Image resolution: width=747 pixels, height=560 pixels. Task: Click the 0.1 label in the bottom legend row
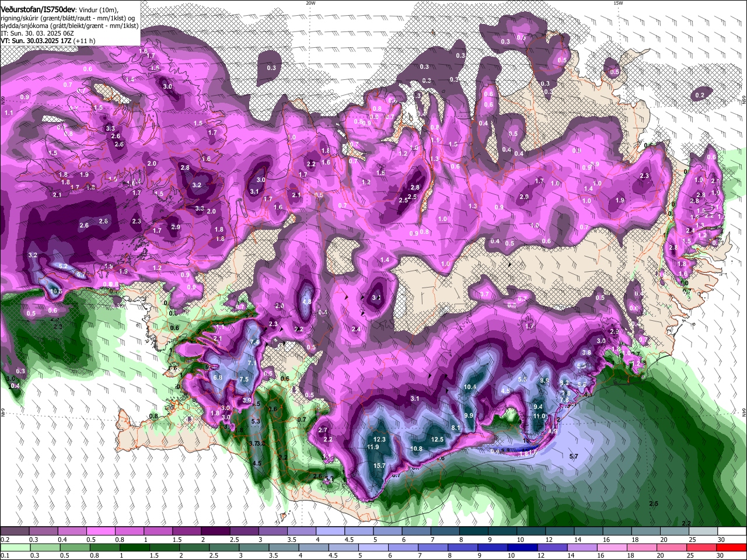click(4, 555)
